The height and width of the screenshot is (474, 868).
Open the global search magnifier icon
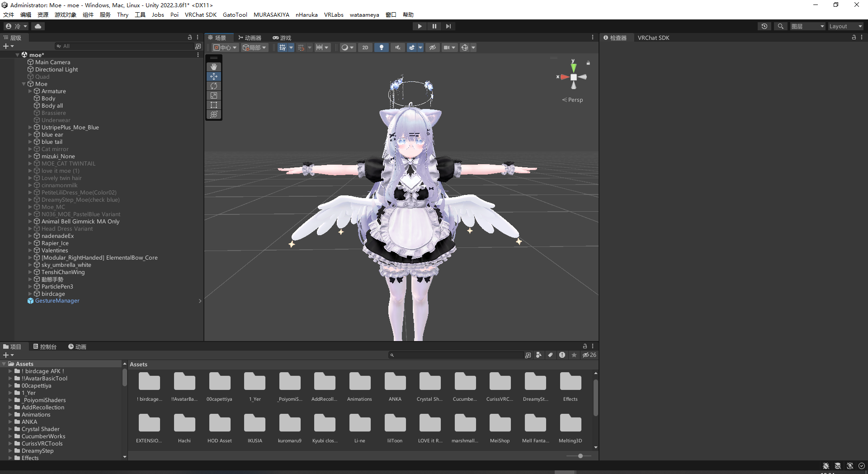pyautogui.click(x=780, y=26)
